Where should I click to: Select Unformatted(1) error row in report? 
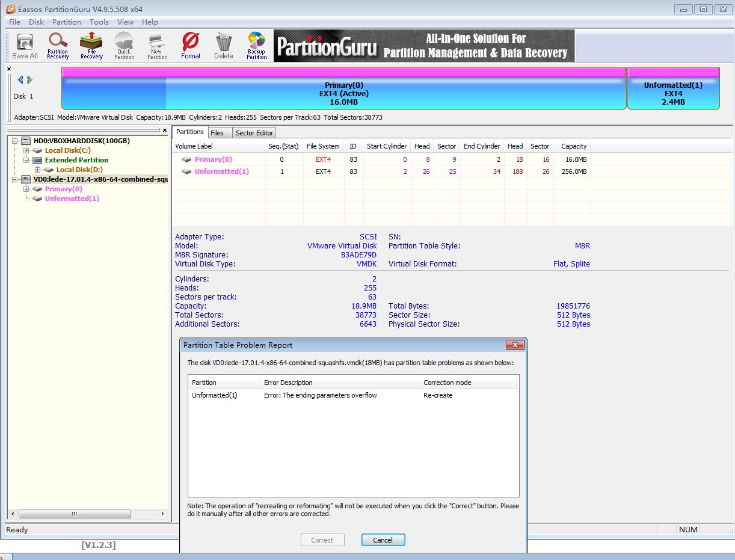[352, 395]
